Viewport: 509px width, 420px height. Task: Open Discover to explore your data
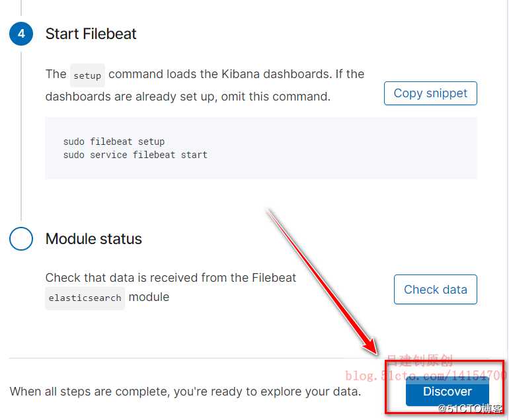tap(447, 392)
